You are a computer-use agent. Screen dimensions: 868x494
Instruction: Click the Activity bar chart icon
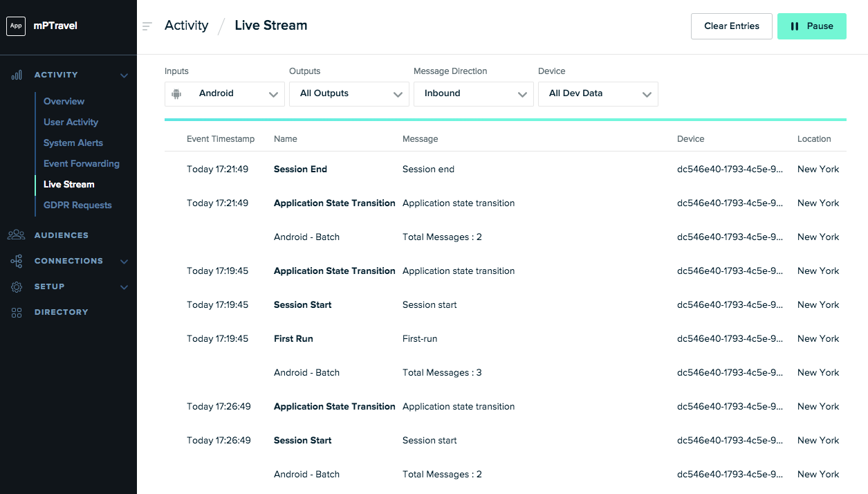(x=17, y=75)
